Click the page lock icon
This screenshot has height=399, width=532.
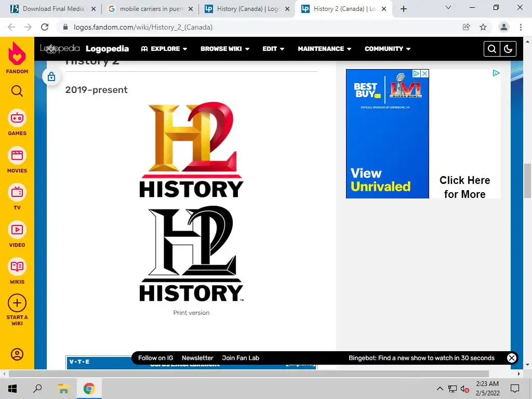51,77
